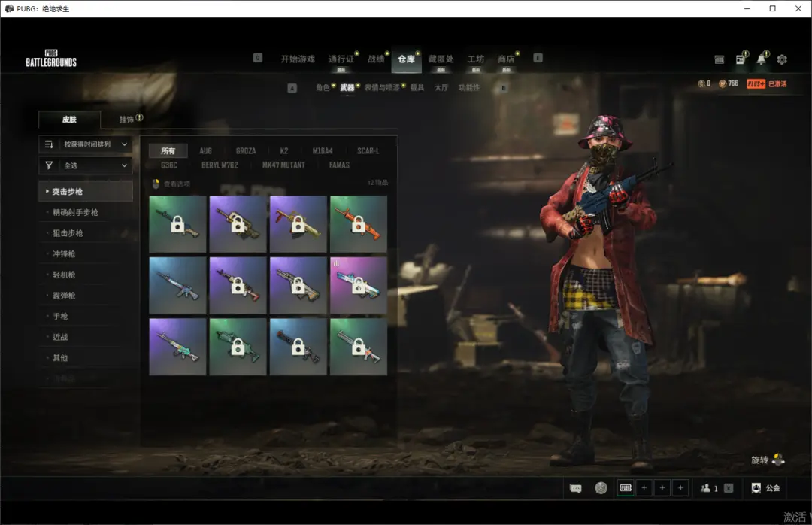Click the guild (公会) emblem icon

tap(756, 488)
